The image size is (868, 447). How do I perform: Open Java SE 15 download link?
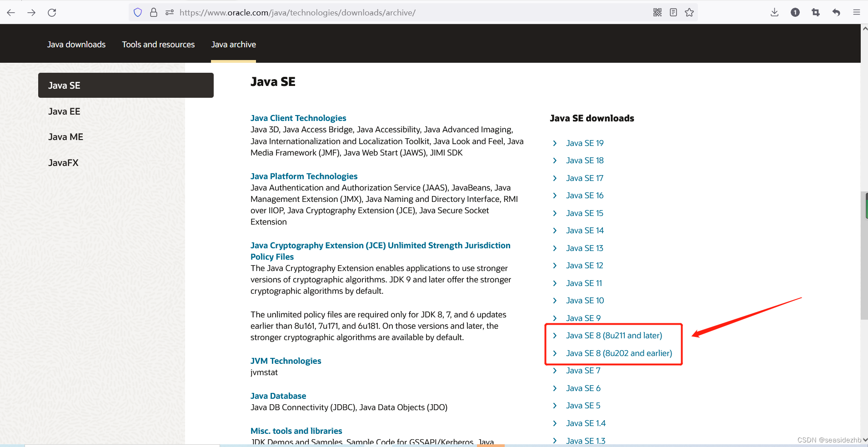pos(585,213)
